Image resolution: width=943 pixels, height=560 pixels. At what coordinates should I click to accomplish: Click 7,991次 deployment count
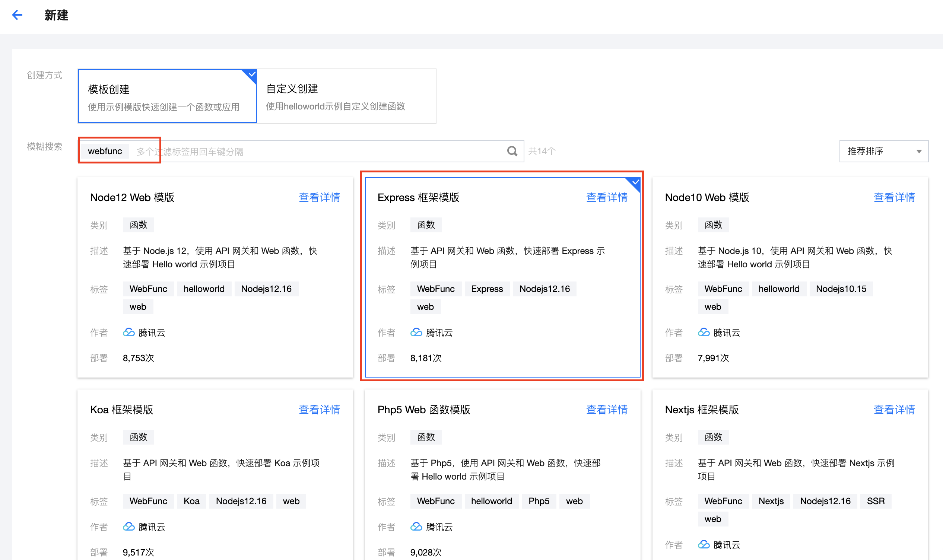pos(713,358)
